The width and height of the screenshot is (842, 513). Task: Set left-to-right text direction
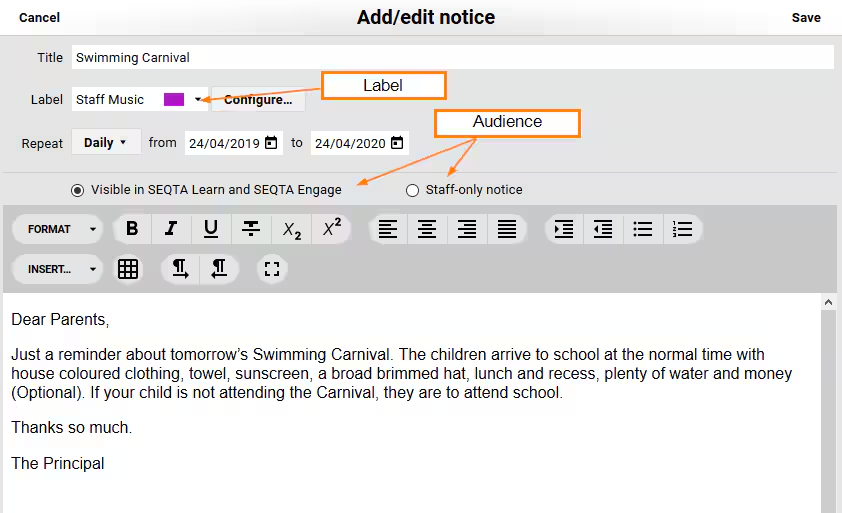pyautogui.click(x=180, y=269)
